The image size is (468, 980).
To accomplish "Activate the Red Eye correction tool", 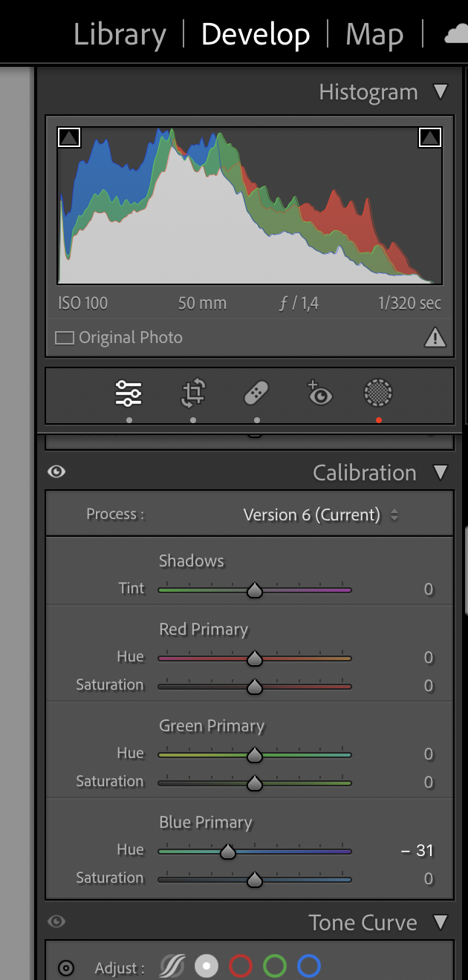I will [319, 393].
